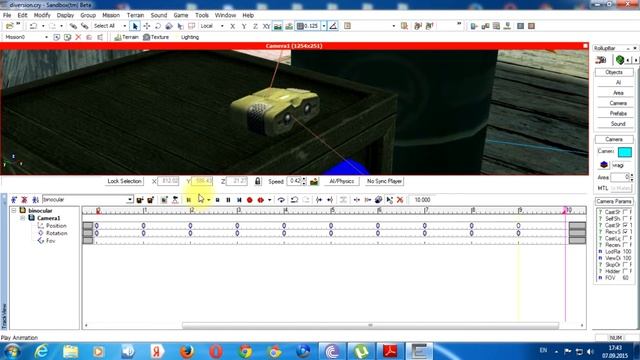Toggle the No Sync Player button

click(384, 181)
